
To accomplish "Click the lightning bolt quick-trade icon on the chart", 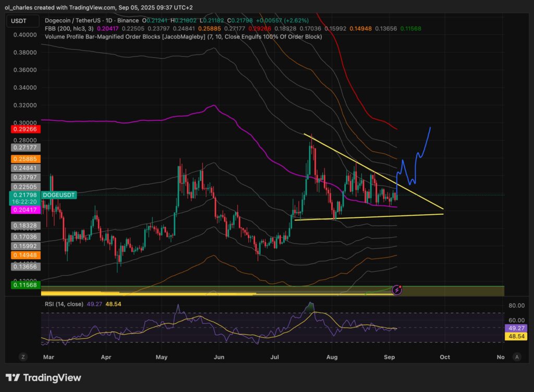I will [397, 289].
